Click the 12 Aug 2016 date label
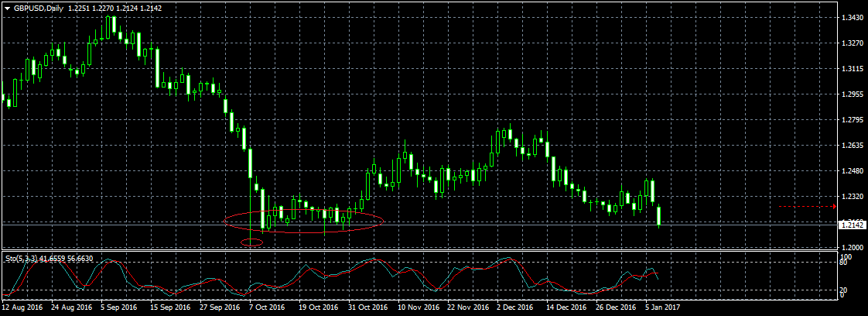The width and height of the screenshot is (868, 316). [x=25, y=307]
